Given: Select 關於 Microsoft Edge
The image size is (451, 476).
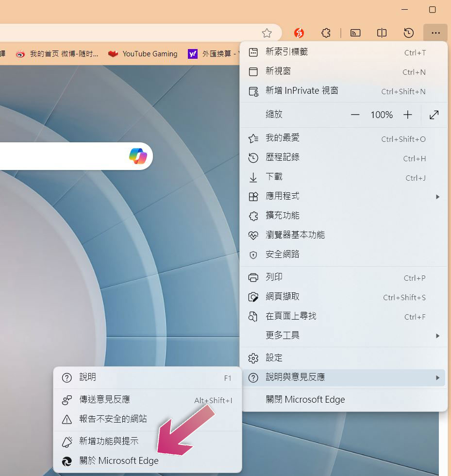Looking at the screenshot, I should tap(119, 461).
